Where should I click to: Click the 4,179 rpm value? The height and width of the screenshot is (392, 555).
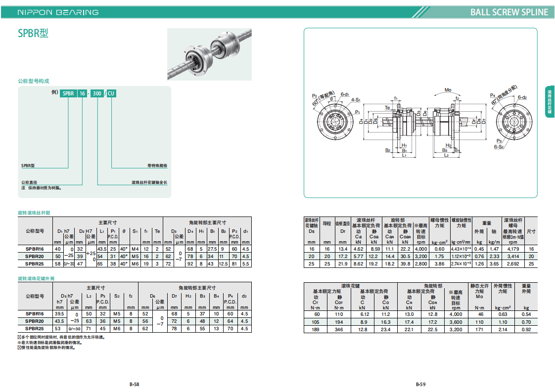[x=513, y=249]
